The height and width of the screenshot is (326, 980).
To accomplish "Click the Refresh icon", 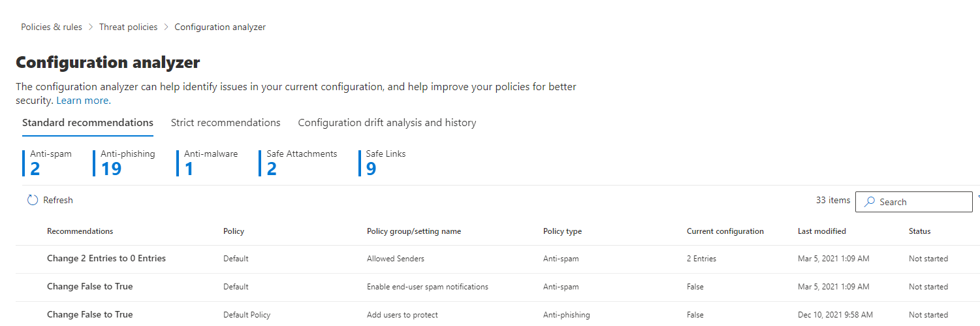I will 33,201.
